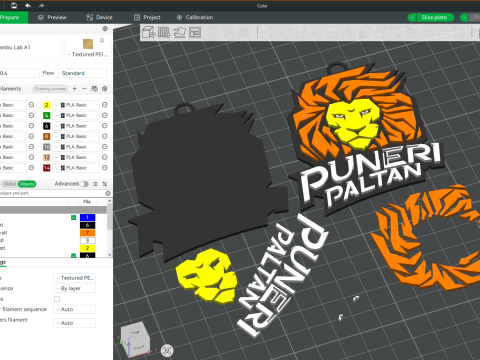
Task: Switch to the Calibration tab
Action: tap(195, 17)
